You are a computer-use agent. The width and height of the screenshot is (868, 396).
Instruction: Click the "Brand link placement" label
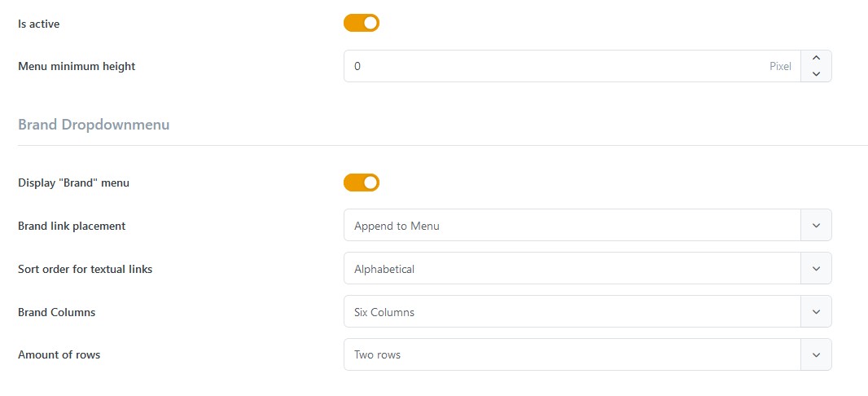pos(72,226)
